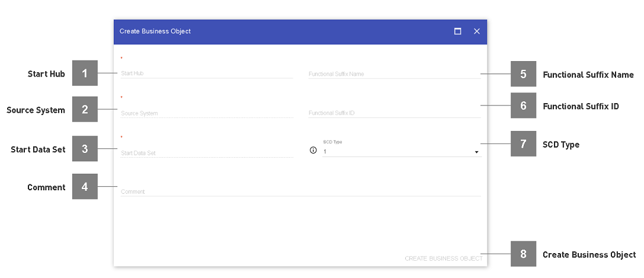Click the gray callout marker number 3
Viewport: 644px width, 278px height.
click(x=85, y=149)
